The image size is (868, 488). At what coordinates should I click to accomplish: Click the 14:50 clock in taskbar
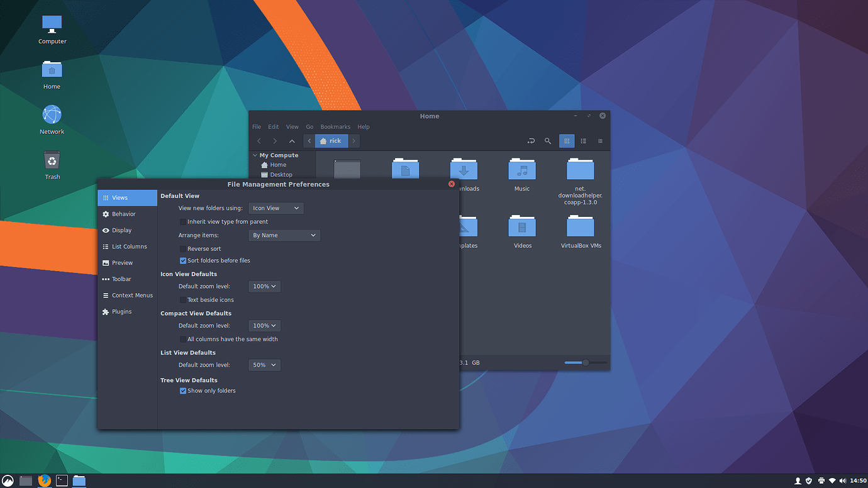pyautogui.click(x=858, y=480)
